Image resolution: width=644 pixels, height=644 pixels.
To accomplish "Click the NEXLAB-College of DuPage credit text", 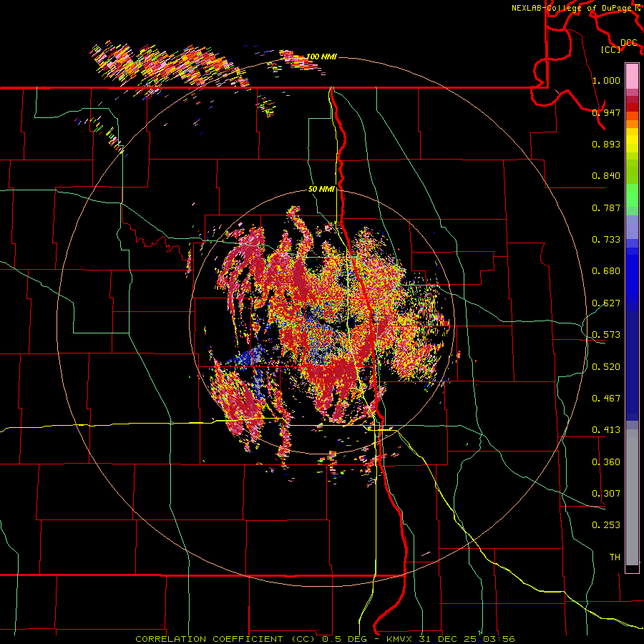I will click(x=571, y=8).
